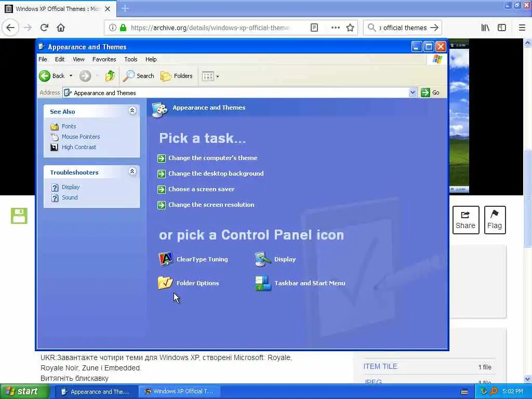Click the Share button on archive.org
The image size is (532, 399).
pos(465,220)
